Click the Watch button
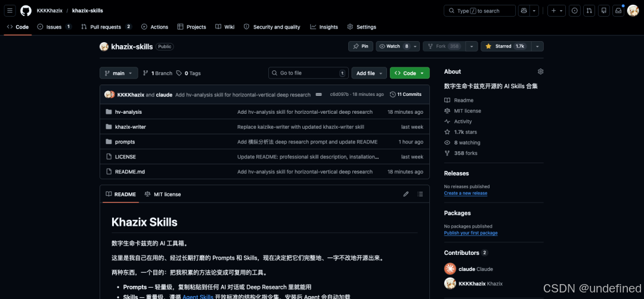This screenshot has height=299, width=644. pos(394,46)
